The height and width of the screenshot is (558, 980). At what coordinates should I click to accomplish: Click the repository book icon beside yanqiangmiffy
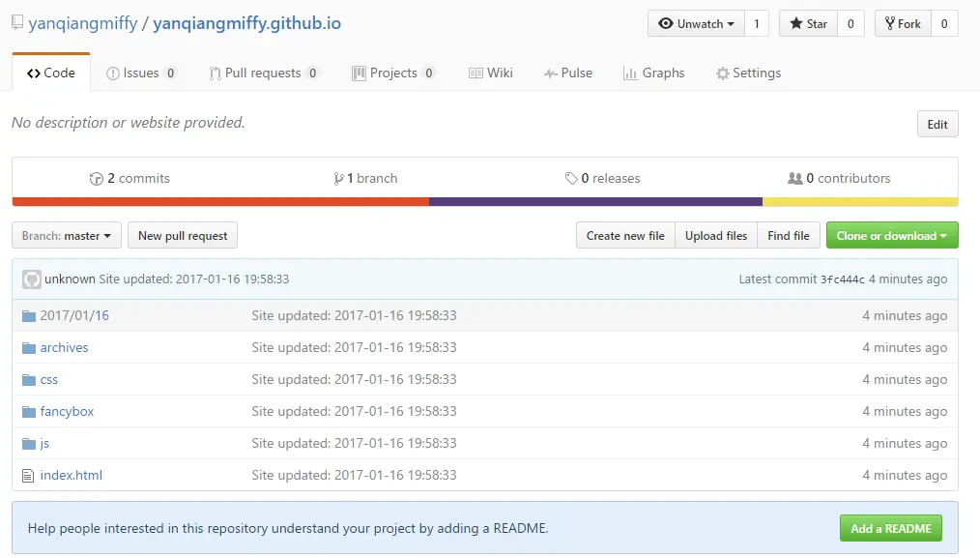[17, 23]
